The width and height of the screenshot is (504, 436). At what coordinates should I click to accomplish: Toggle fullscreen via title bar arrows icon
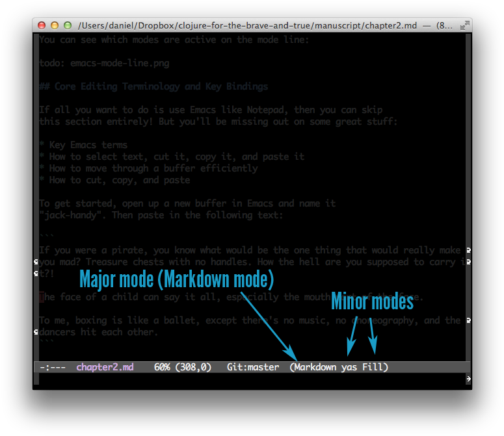coord(465,25)
